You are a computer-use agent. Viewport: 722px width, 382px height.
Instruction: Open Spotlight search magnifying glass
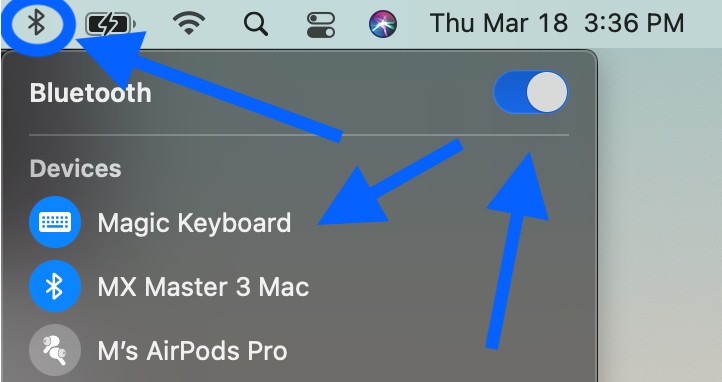pyautogui.click(x=256, y=24)
